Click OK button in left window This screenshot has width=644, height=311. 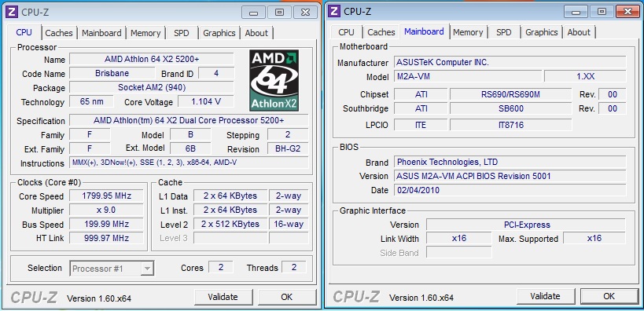click(287, 297)
